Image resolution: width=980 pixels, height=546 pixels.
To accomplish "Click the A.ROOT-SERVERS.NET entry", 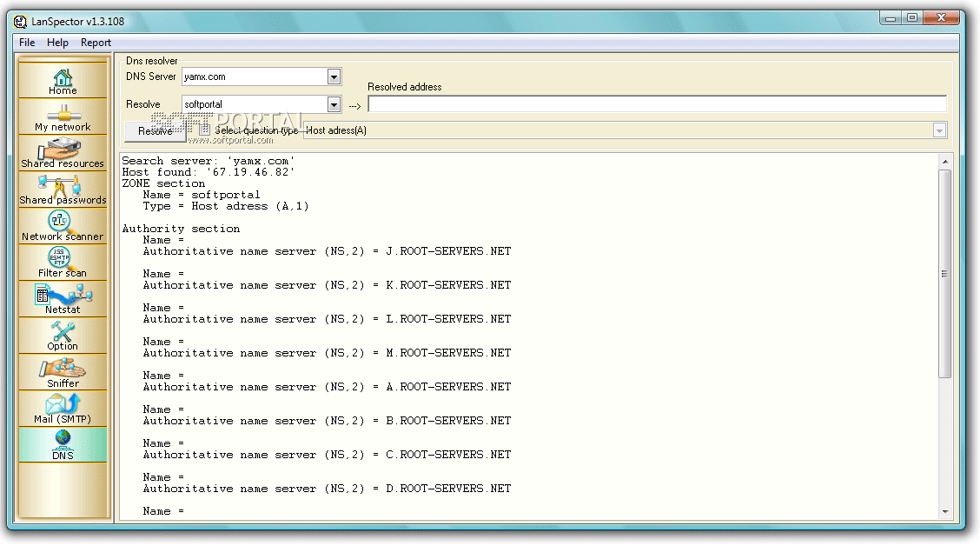I will pyautogui.click(x=327, y=387).
